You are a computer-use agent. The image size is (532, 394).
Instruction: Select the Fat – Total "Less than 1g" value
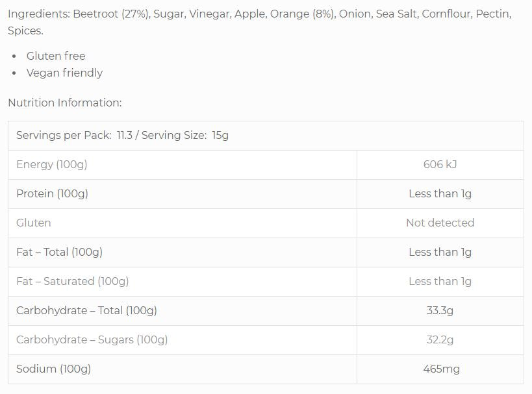(440, 252)
